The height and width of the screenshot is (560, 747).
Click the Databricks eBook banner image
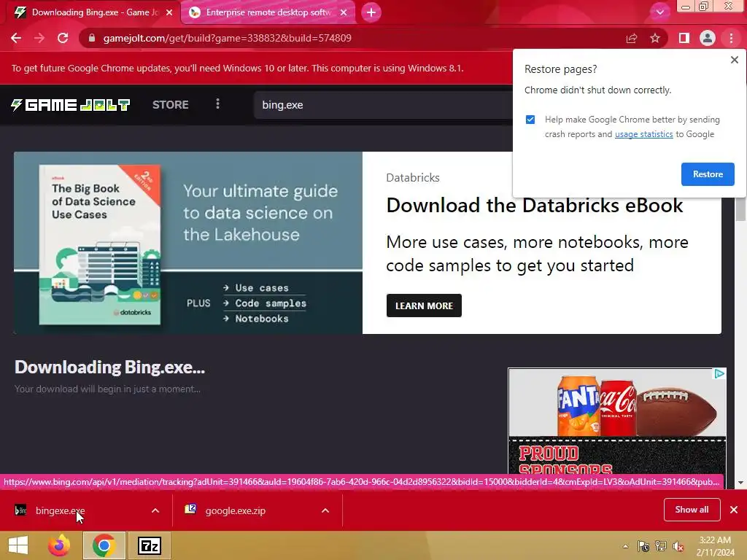pyautogui.click(x=188, y=243)
